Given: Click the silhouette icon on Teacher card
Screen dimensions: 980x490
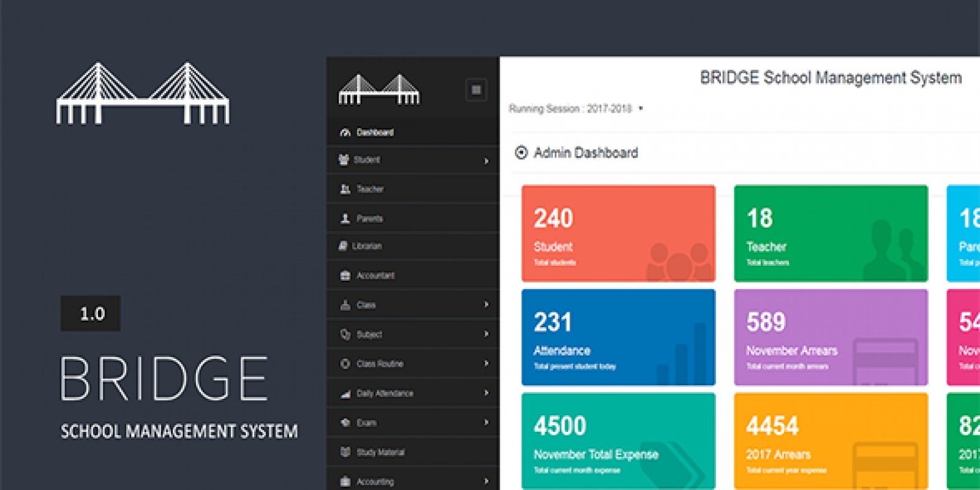Looking at the screenshot, I should pyautogui.click(x=894, y=251).
